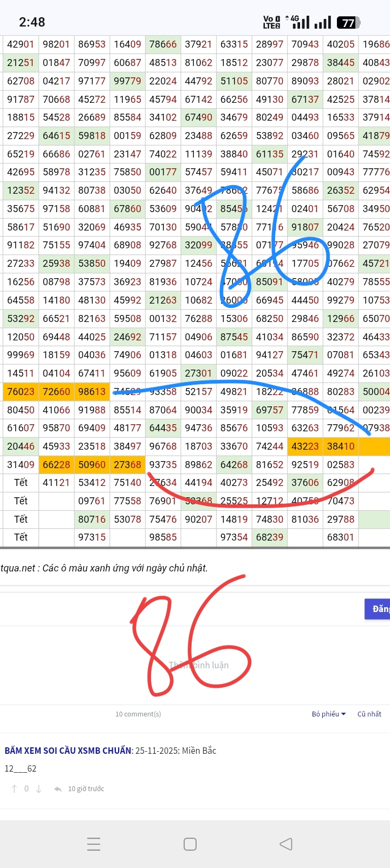Sort comments by Cũ nhất
390x868 pixels.
tap(369, 714)
